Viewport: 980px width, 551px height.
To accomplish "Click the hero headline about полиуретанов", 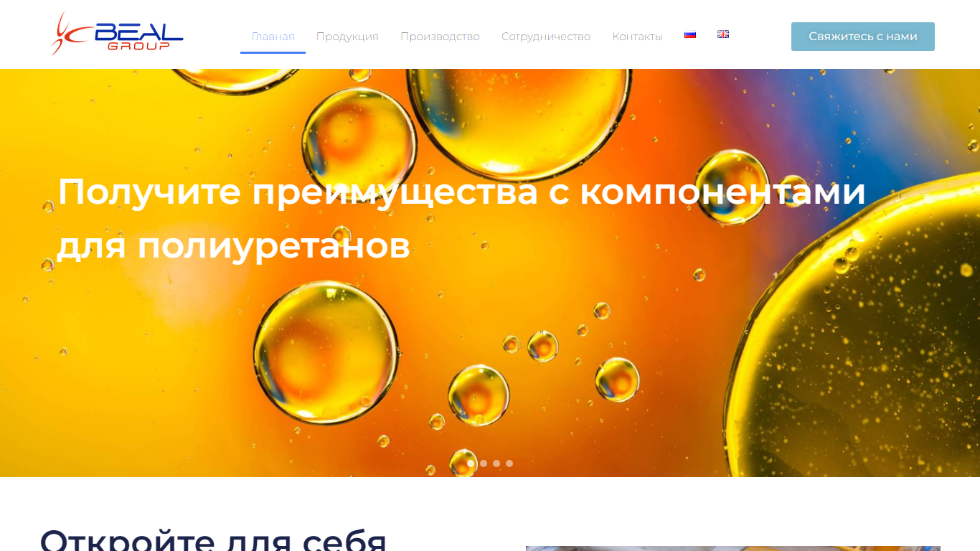I will click(461, 219).
